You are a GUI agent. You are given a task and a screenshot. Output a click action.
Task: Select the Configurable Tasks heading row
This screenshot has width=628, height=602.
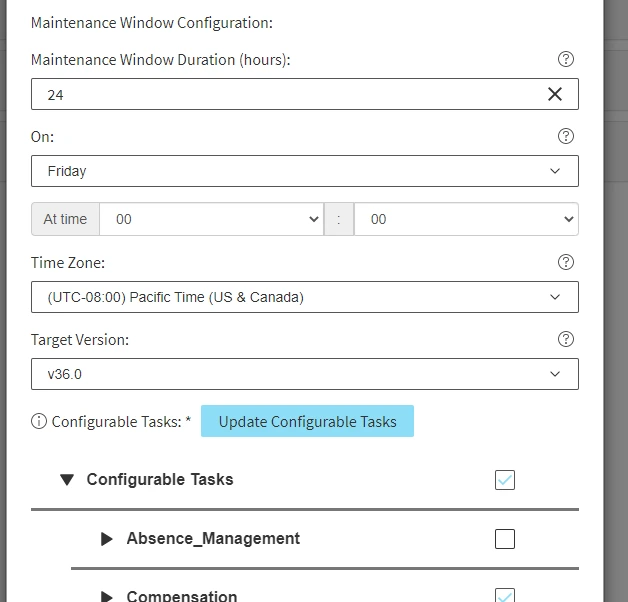click(x=305, y=480)
